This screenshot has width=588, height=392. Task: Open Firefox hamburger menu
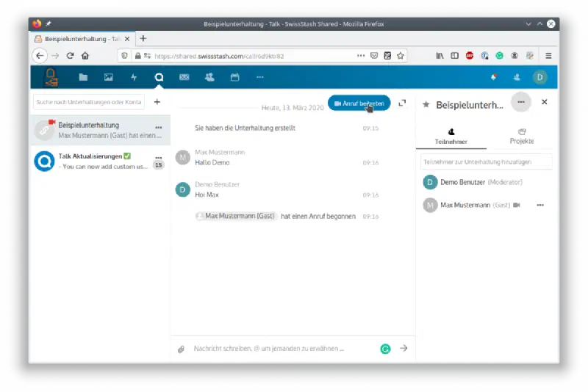[x=548, y=56]
